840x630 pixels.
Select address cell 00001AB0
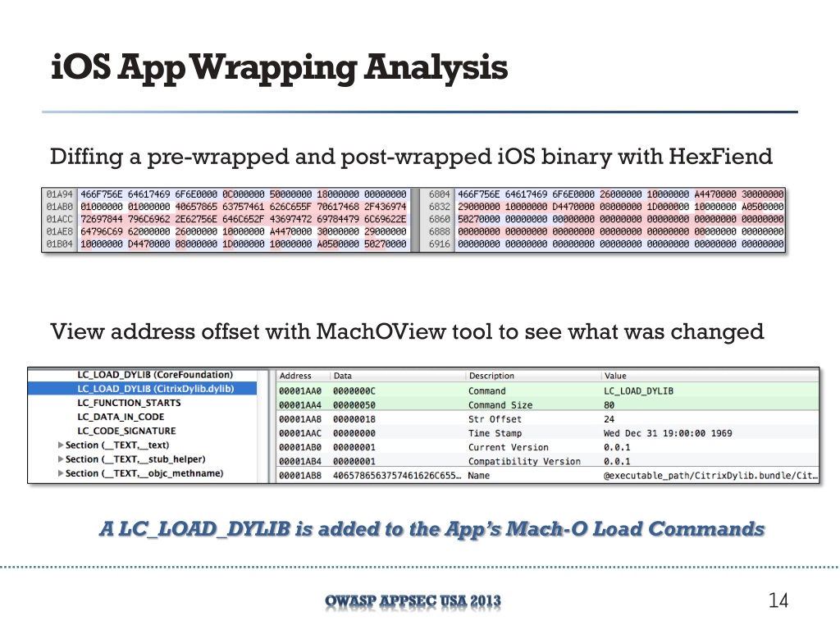coord(300,447)
